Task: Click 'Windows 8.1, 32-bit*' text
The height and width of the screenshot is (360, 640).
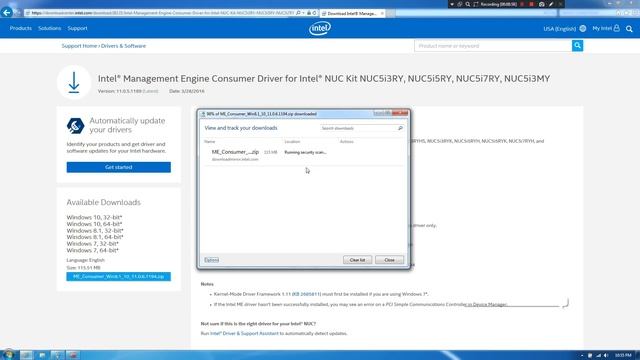Action: [95, 231]
